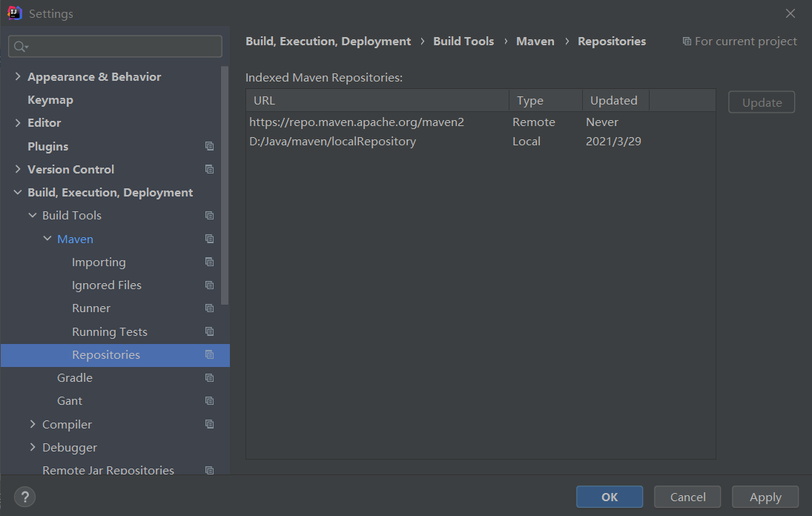
Task: Sort repositories by the Updated column header
Action: tap(613, 101)
